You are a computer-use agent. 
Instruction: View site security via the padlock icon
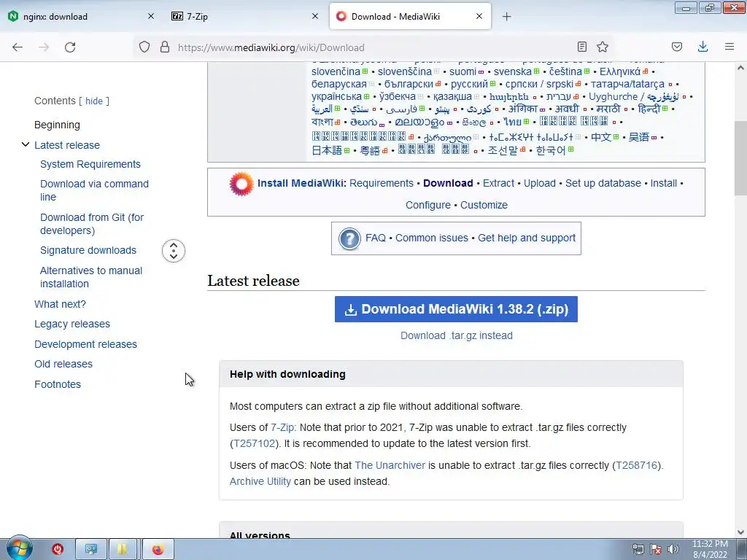coord(165,47)
